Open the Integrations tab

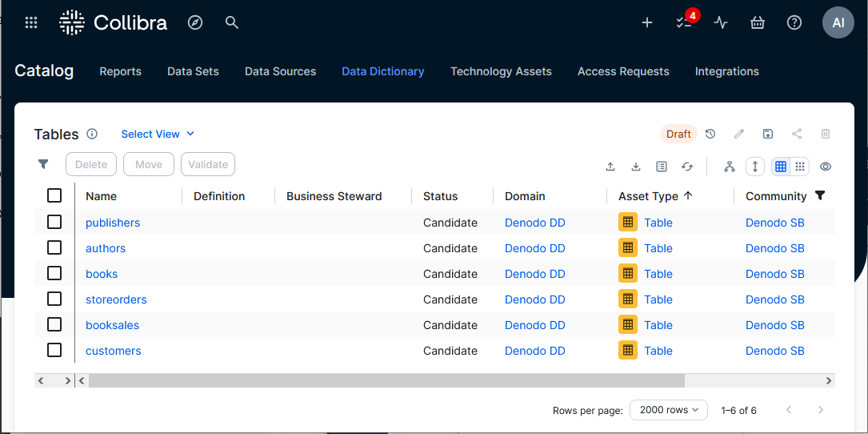pos(727,71)
